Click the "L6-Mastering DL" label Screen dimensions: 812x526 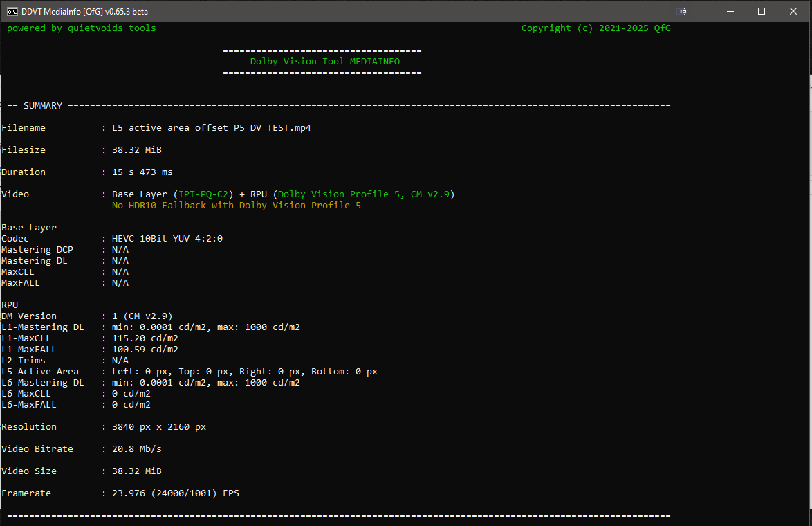point(43,383)
